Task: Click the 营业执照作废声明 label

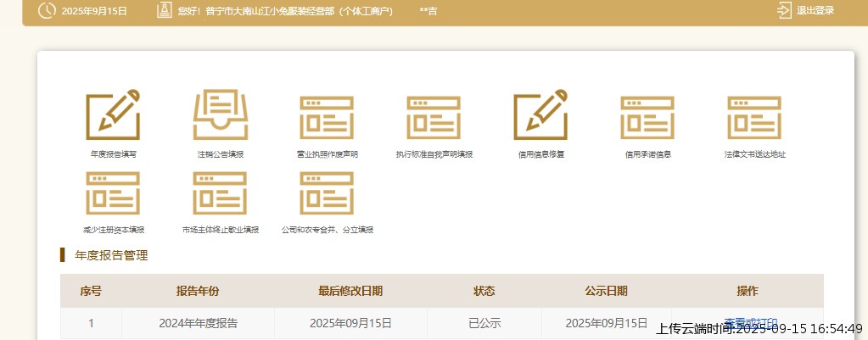Action: pyautogui.click(x=327, y=155)
